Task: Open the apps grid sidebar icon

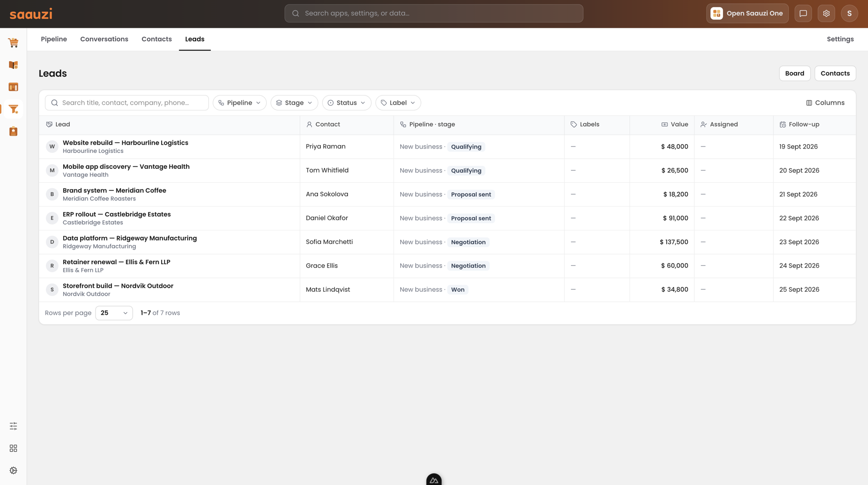Action: [x=14, y=448]
